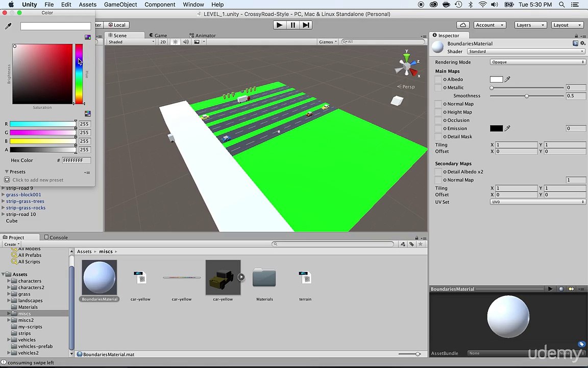Switch to the Animator tab
The width and height of the screenshot is (588, 368).
point(203,35)
